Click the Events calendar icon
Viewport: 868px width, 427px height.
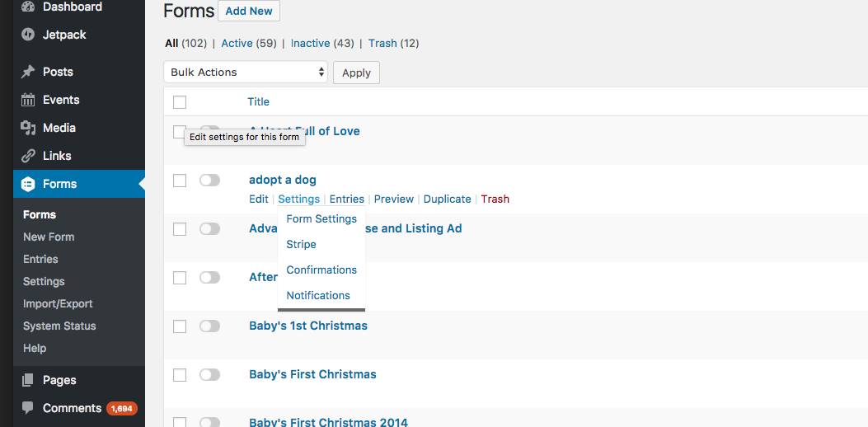(28, 100)
